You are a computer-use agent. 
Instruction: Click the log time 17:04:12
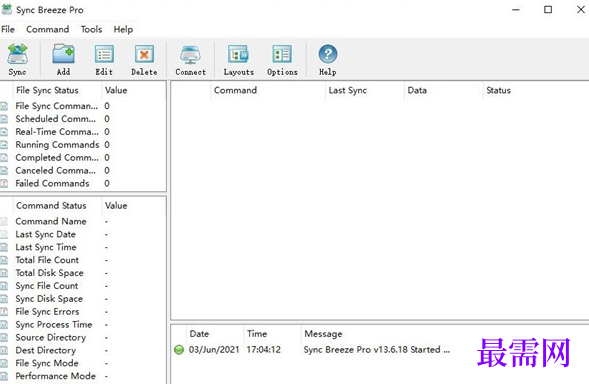[264, 350]
